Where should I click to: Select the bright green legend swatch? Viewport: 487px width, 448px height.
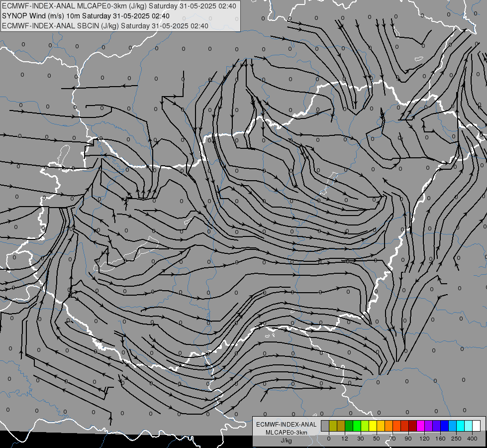click(357, 426)
